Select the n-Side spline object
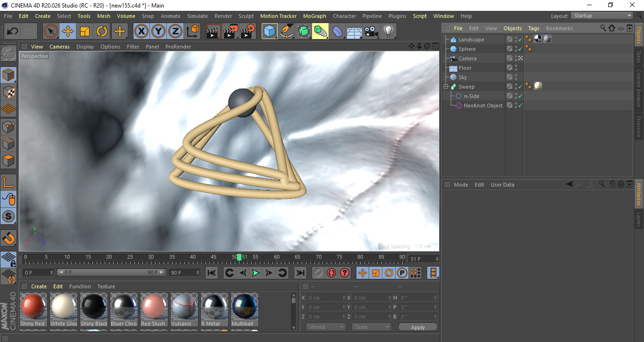644x342 pixels. tap(471, 96)
